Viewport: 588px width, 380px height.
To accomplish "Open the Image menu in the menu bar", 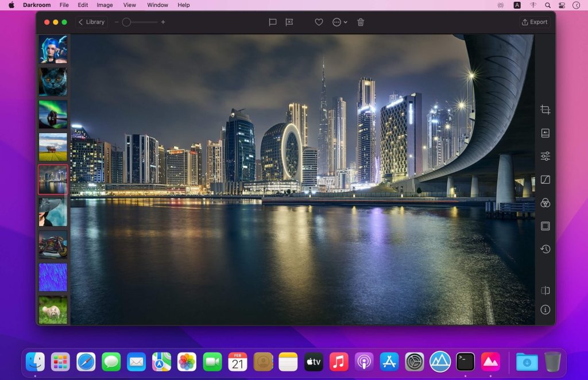I will coord(104,5).
